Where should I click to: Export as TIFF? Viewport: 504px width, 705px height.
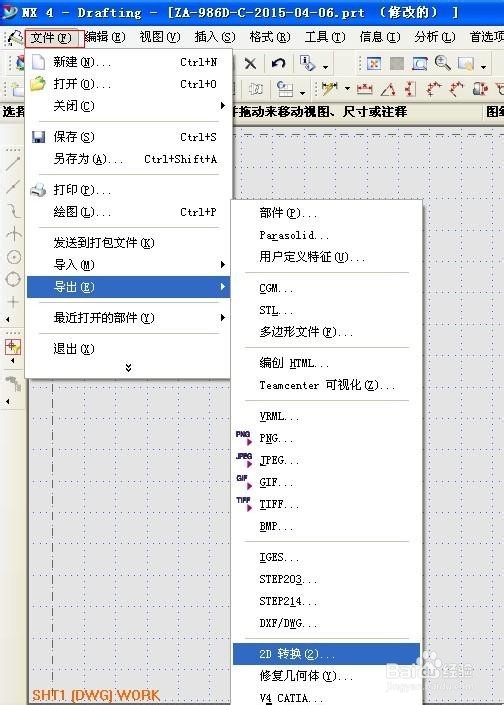(327, 504)
